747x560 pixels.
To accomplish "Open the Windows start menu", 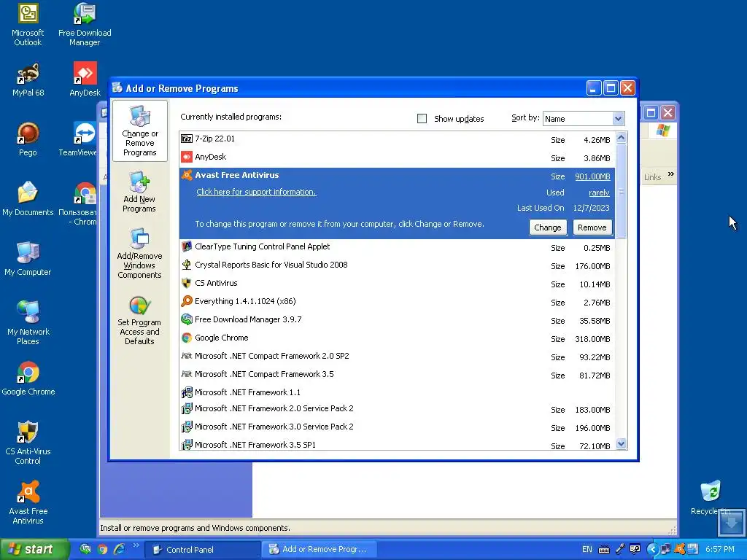I will (x=34, y=550).
